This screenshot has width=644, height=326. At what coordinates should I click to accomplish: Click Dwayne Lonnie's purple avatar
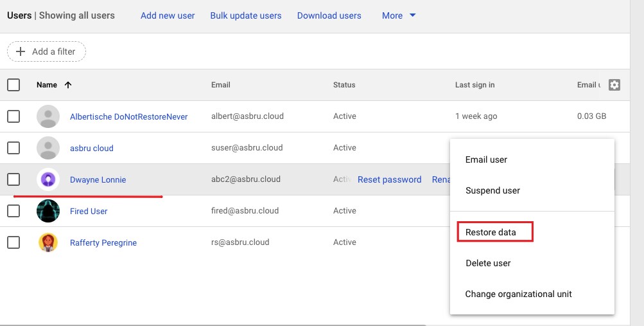[48, 179]
